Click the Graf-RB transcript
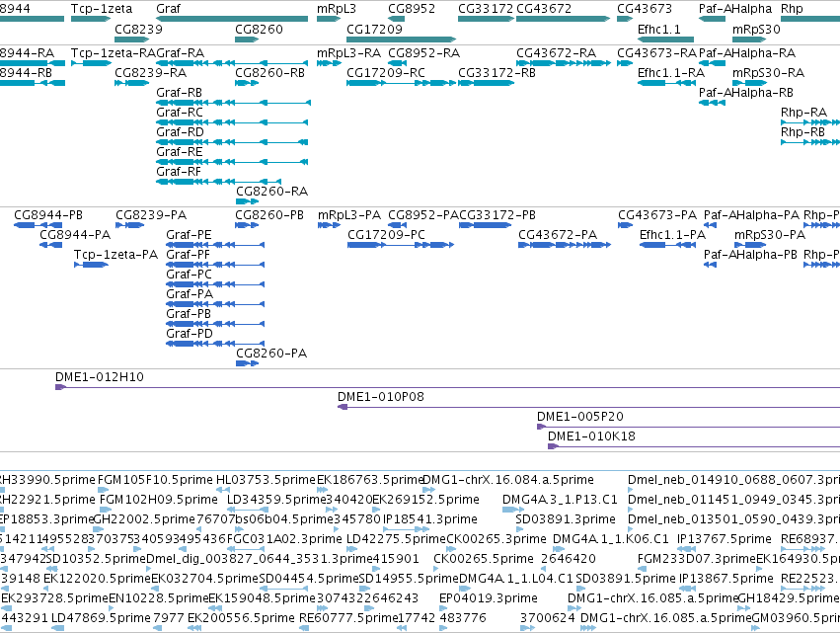Image resolution: width=840 pixels, height=633 pixels. coord(233,103)
